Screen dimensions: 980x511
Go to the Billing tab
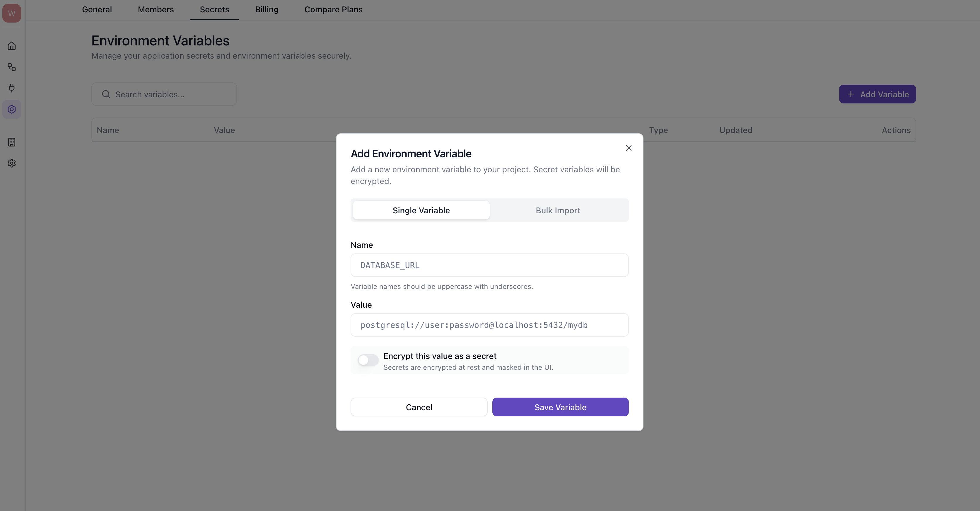coord(267,9)
